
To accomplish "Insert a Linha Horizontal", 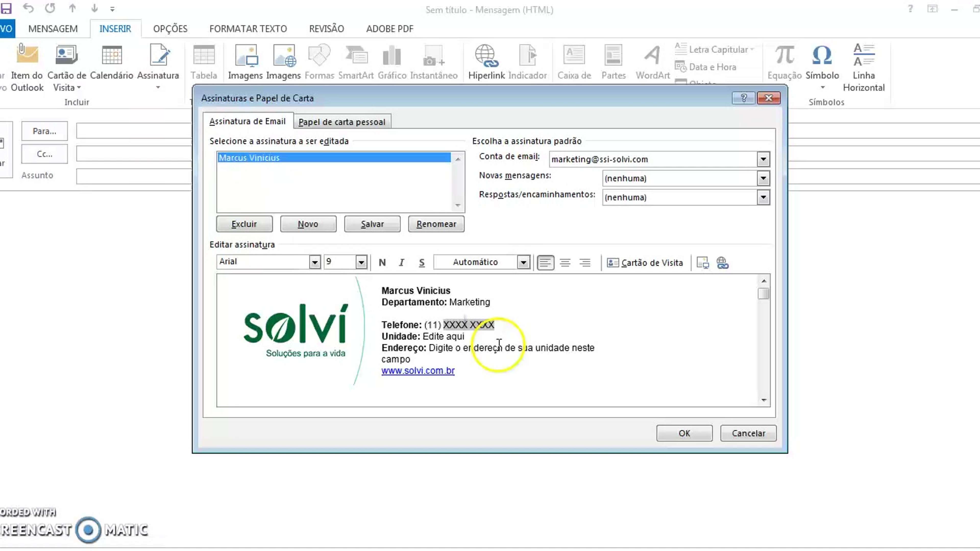I will (864, 68).
